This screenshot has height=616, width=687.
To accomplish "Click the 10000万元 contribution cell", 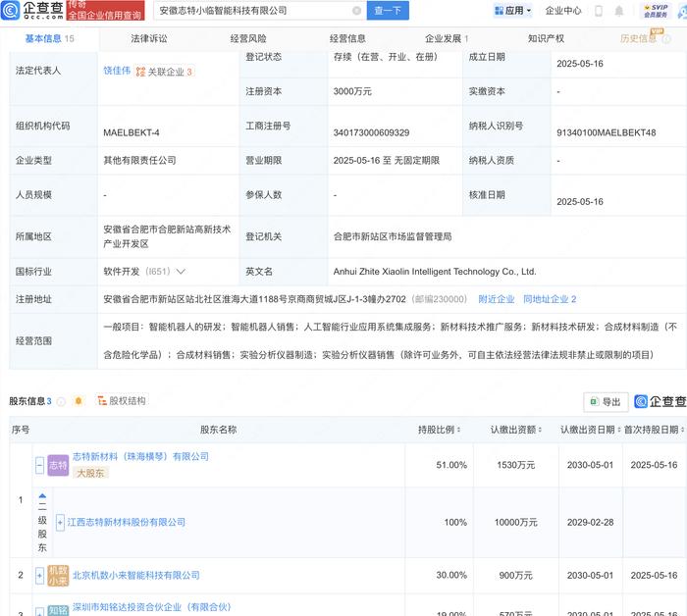I will click(515, 522).
